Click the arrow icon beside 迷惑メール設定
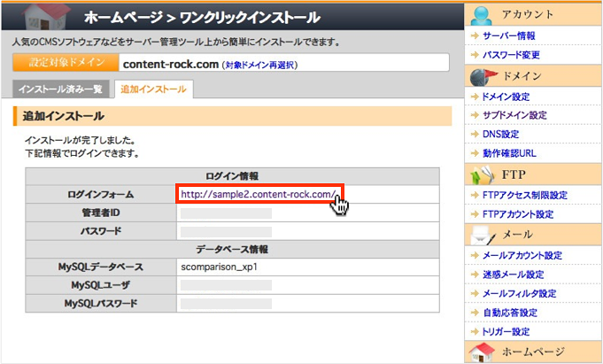Viewport: 603px width, 364px height. pyautogui.click(x=475, y=275)
